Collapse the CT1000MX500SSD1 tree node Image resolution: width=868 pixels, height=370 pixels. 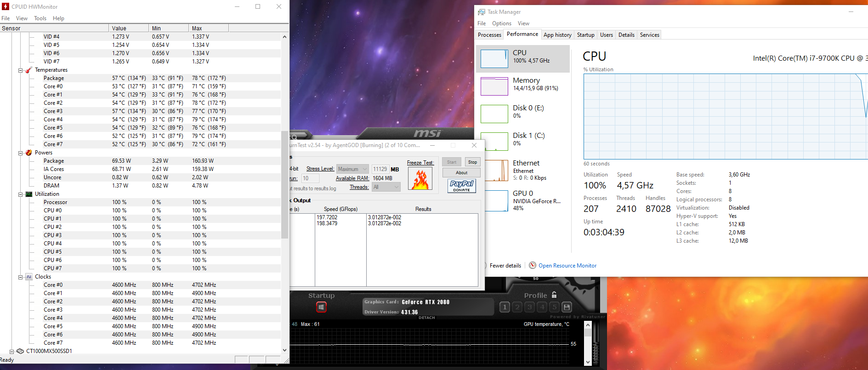tap(11, 352)
